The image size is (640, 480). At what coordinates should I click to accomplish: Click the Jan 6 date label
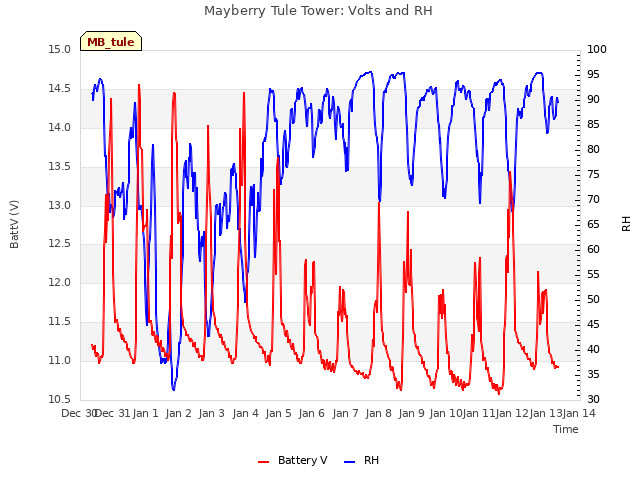(x=312, y=413)
